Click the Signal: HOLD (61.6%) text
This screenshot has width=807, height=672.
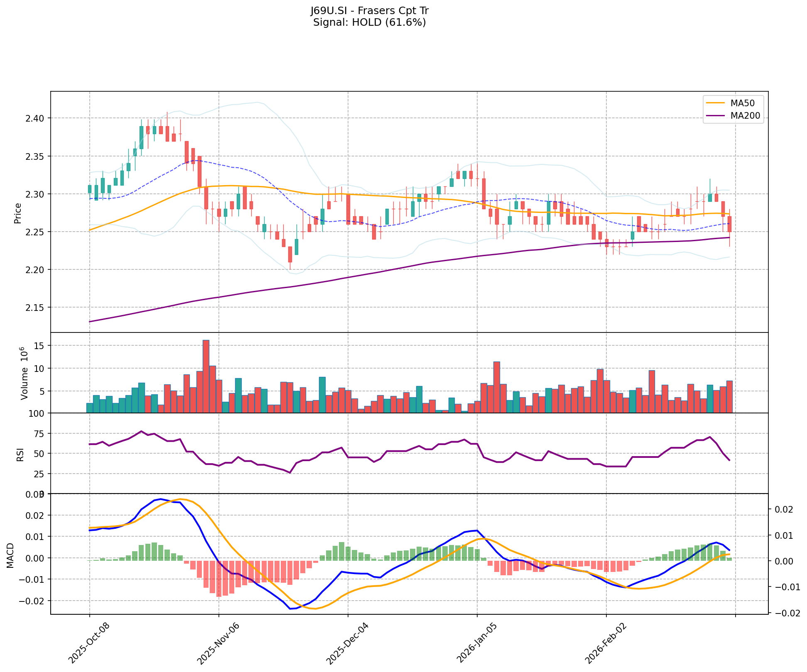coord(369,22)
